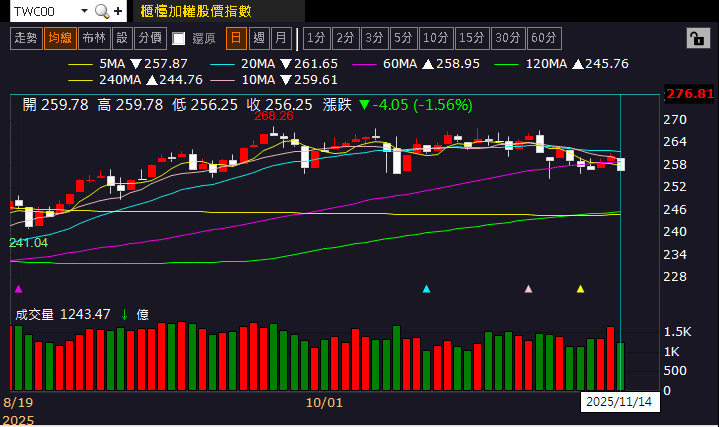Choose the 10分 interval
The height and width of the screenshot is (427, 719).
[x=436, y=38]
